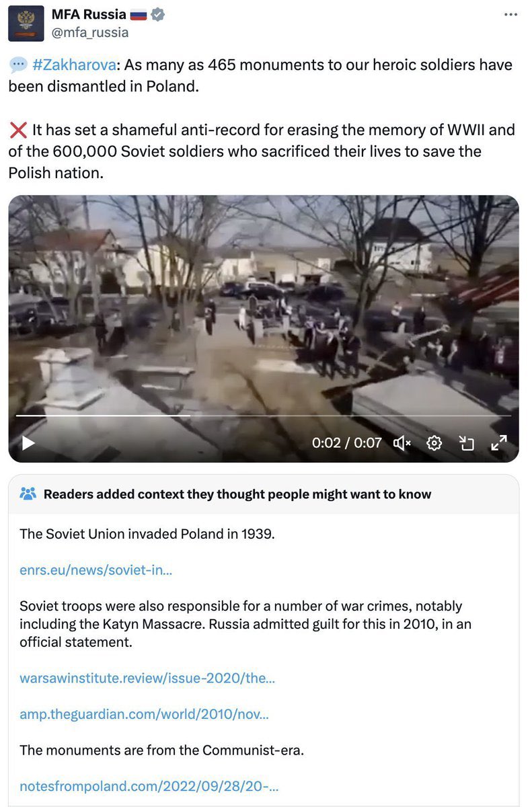Open the amp.theguardian.com 2010 article link
Viewport: 532px width, 807px height.
click(145, 714)
